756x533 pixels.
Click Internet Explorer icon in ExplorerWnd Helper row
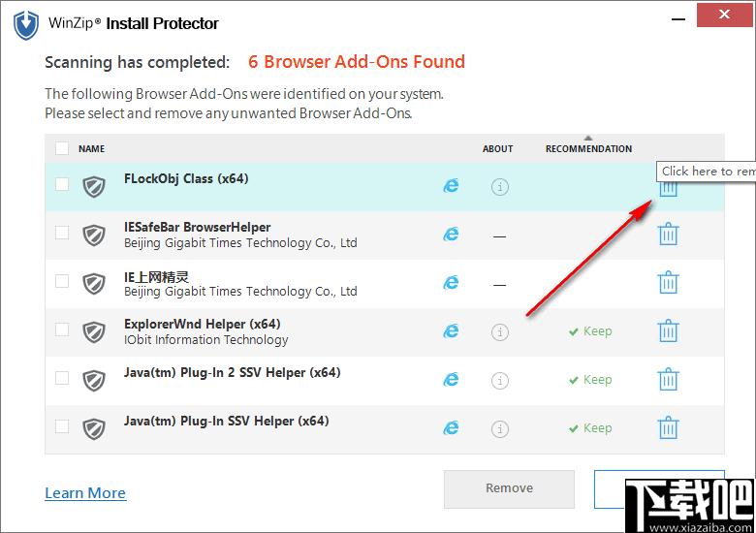451,331
